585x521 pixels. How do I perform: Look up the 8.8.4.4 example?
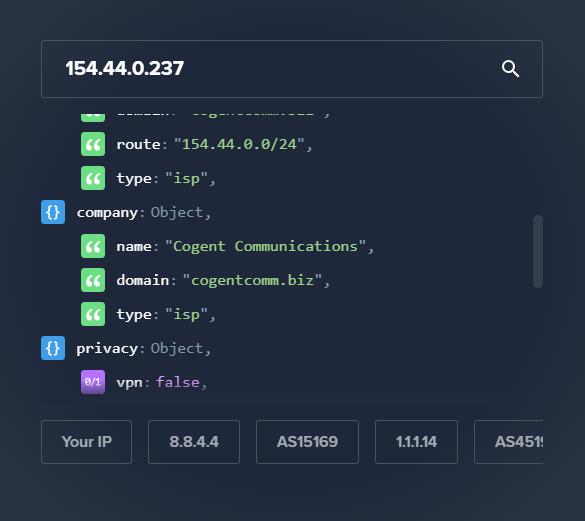point(194,442)
